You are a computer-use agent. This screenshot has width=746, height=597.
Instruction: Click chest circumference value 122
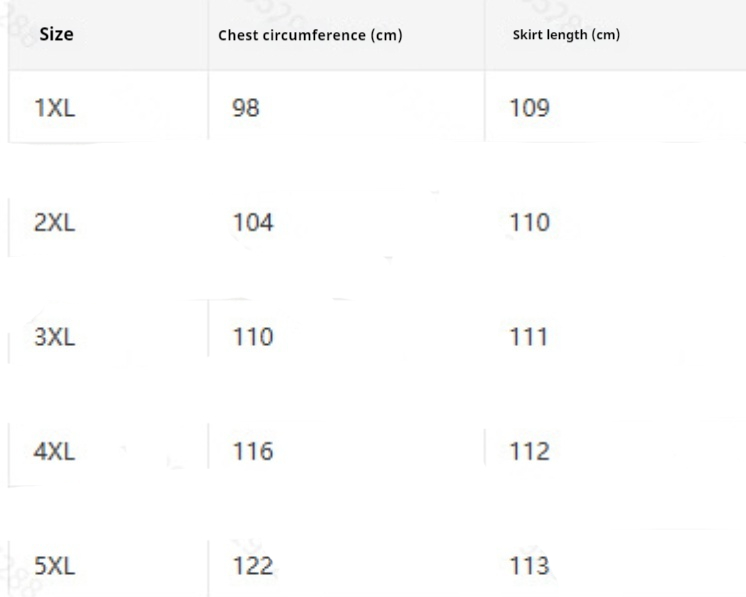[x=253, y=567]
